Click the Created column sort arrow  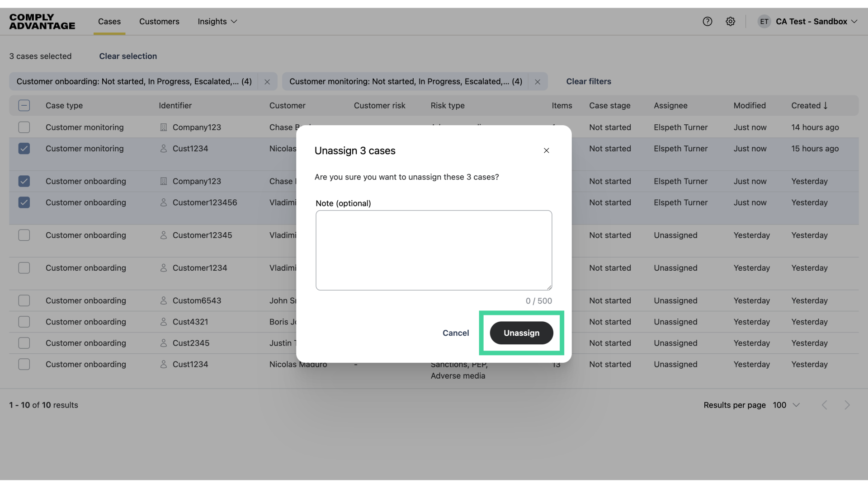coord(826,106)
